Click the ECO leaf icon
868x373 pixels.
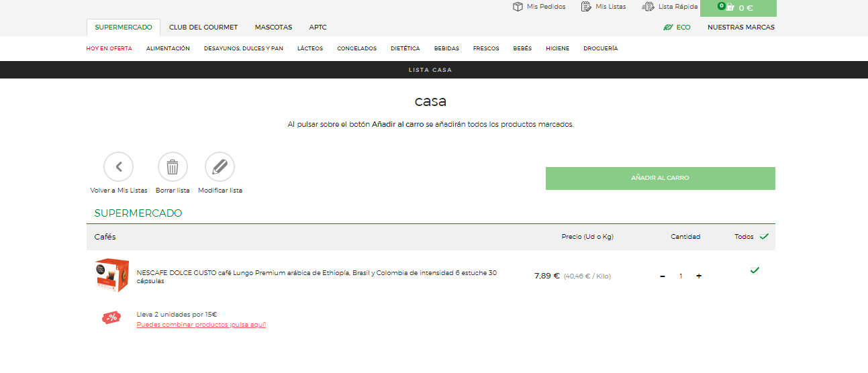click(668, 28)
